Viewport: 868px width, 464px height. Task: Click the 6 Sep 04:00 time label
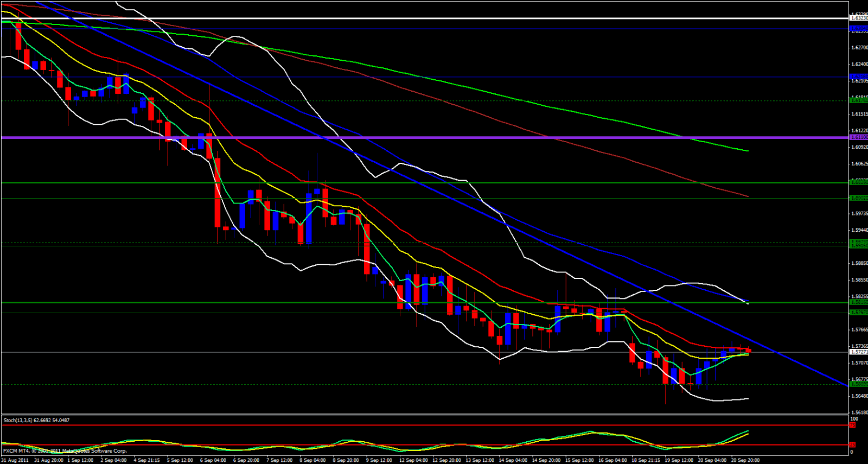(x=213, y=460)
